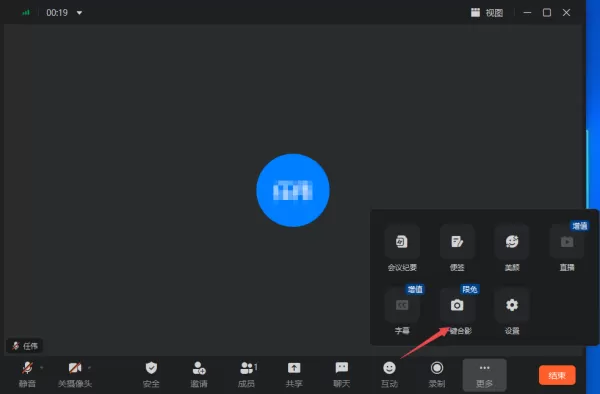Toggle the 关摄像头 camera icon

tap(75, 368)
